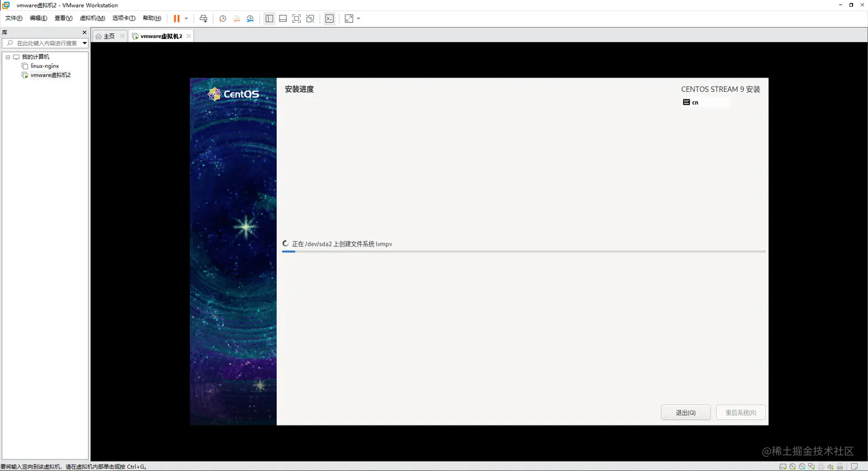Restore down the VMware Workstation window
Image resolution: width=868 pixels, height=471 pixels.
(851, 5)
